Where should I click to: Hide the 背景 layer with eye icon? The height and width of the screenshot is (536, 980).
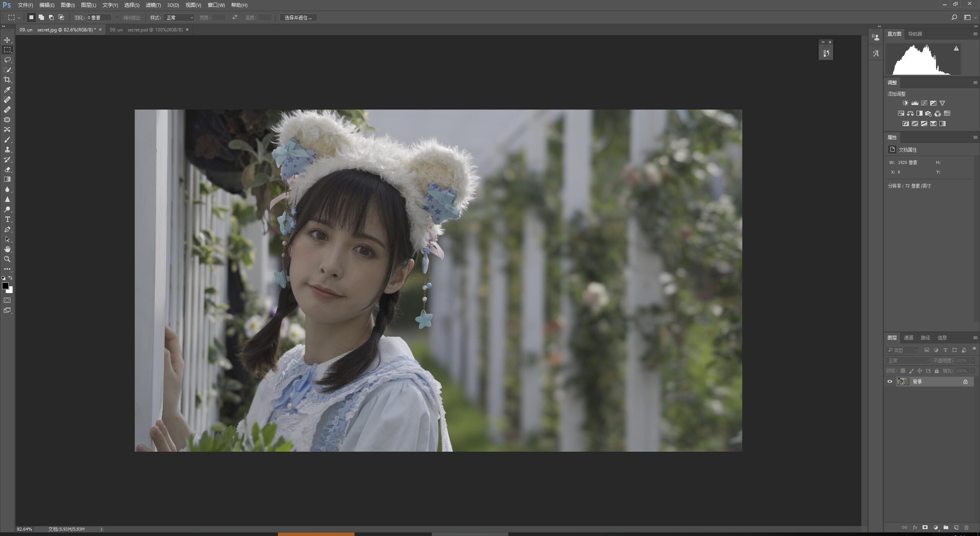click(890, 381)
